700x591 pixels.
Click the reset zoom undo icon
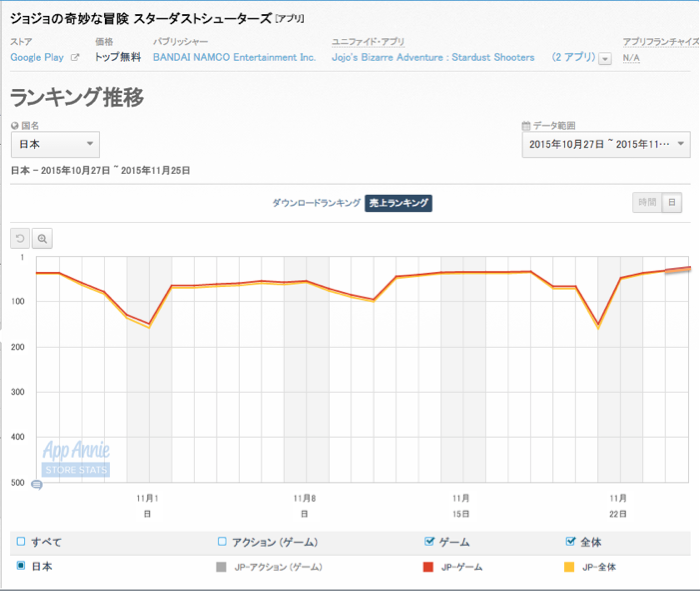[x=20, y=239]
